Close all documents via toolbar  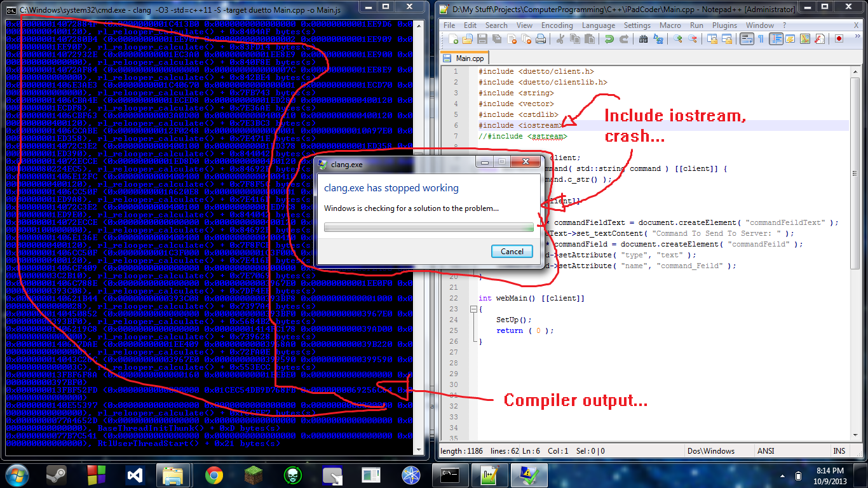point(526,39)
